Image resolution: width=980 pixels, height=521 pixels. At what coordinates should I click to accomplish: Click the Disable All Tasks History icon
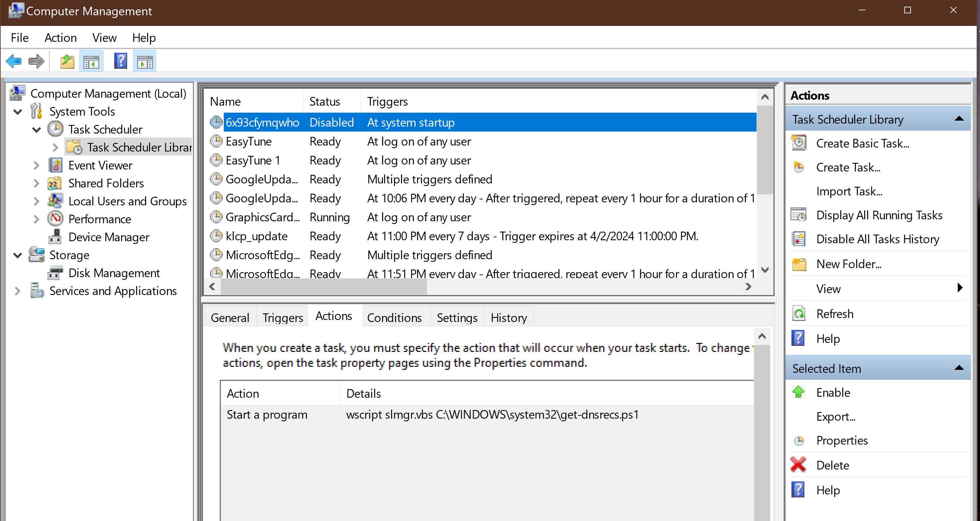tap(798, 239)
